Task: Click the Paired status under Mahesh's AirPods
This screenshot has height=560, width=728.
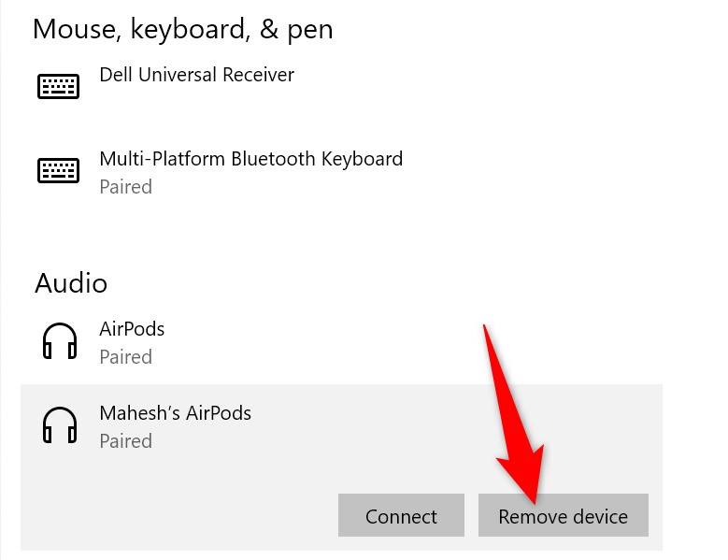Action: click(125, 441)
